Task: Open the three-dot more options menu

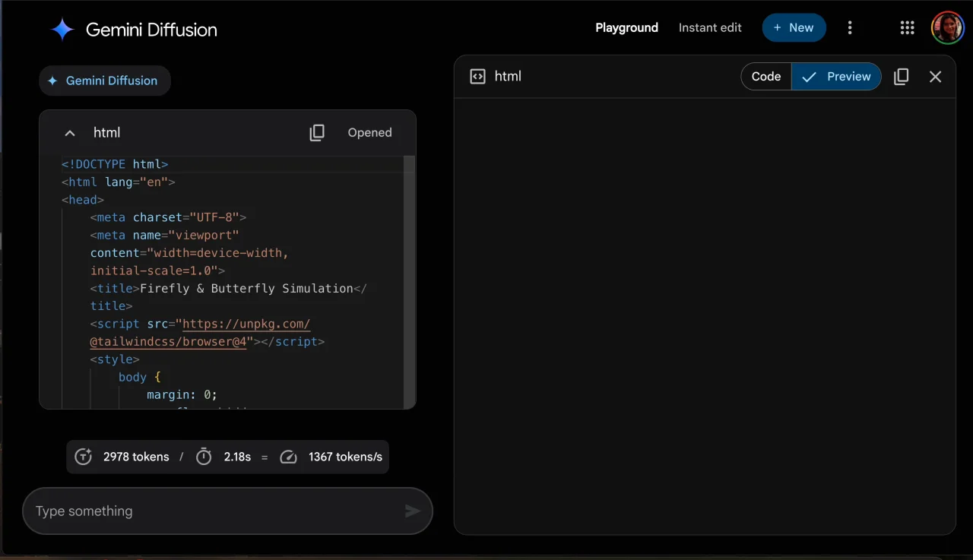Action: point(850,28)
